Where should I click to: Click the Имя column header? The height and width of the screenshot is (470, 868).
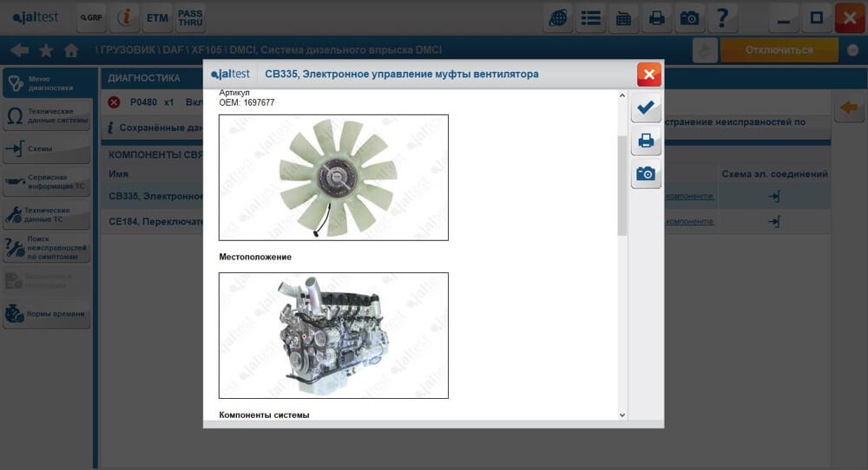(118, 174)
